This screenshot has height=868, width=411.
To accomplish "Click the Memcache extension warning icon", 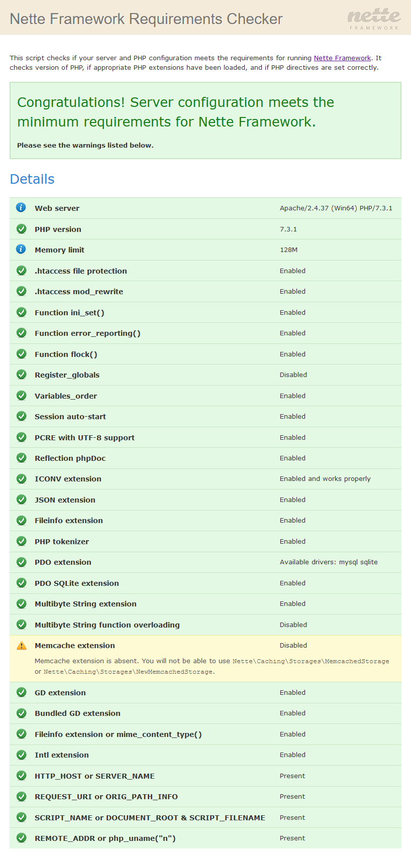I will pyautogui.click(x=21, y=646).
